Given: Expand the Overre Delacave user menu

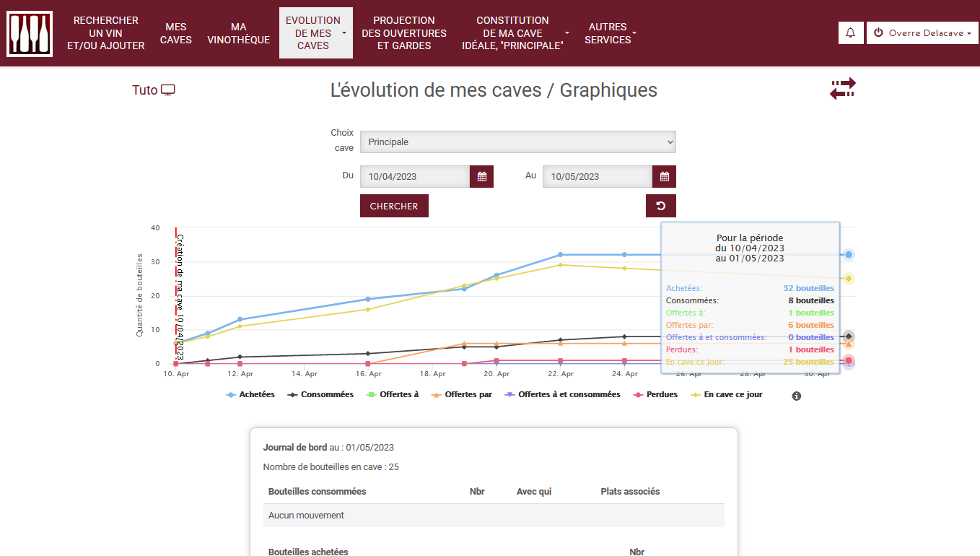Looking at the screenshot, I should pyautogui.click(x=922, y=32).
